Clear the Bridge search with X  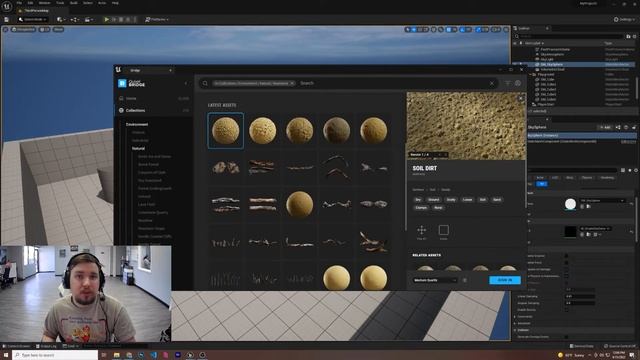coord(492,83)
